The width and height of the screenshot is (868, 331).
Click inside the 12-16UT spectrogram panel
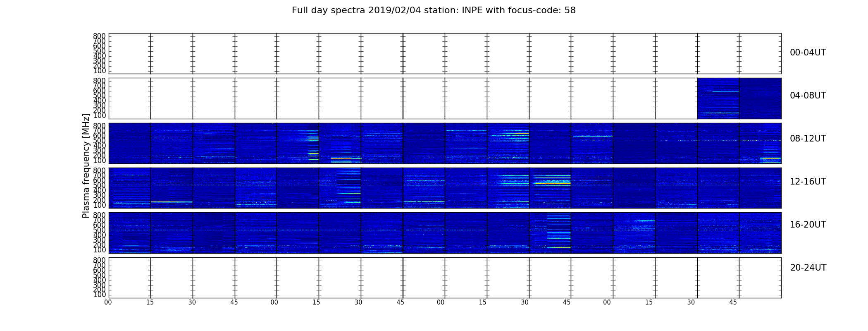coord(445,188)
